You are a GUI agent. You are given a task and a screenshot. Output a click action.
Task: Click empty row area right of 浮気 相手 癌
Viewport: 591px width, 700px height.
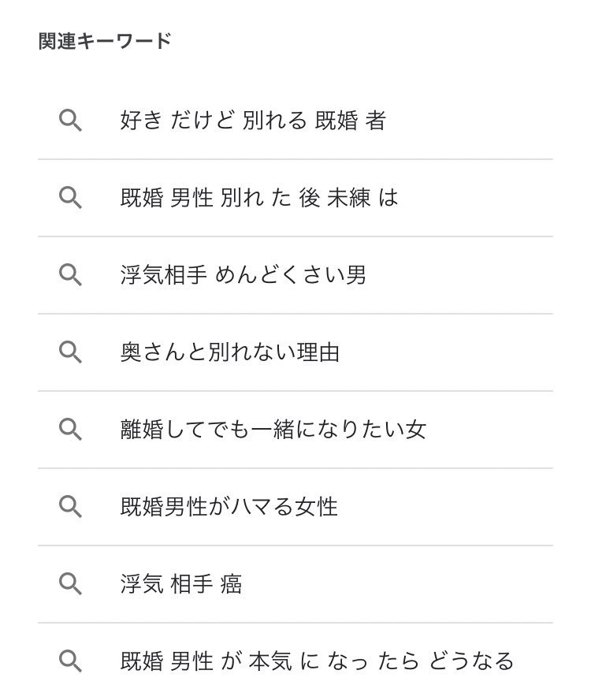[397, 584]
